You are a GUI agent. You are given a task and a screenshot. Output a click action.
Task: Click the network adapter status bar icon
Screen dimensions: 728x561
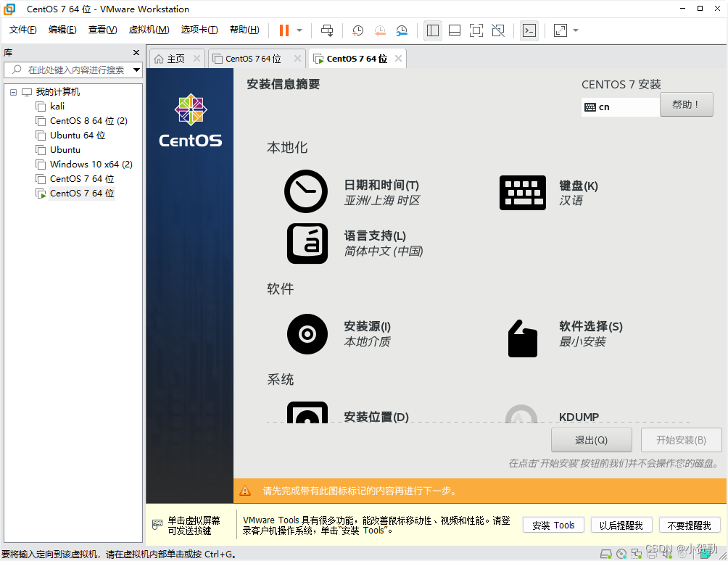(637, 554)
